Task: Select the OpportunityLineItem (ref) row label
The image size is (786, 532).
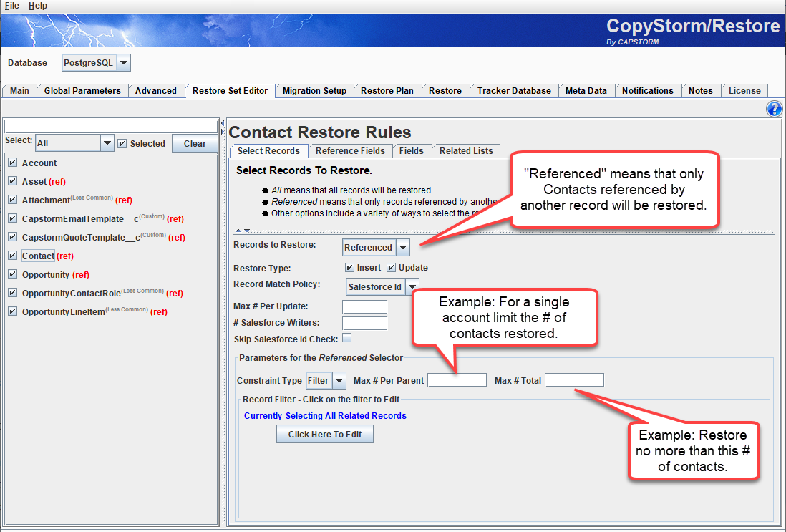Action: point(94,311)
